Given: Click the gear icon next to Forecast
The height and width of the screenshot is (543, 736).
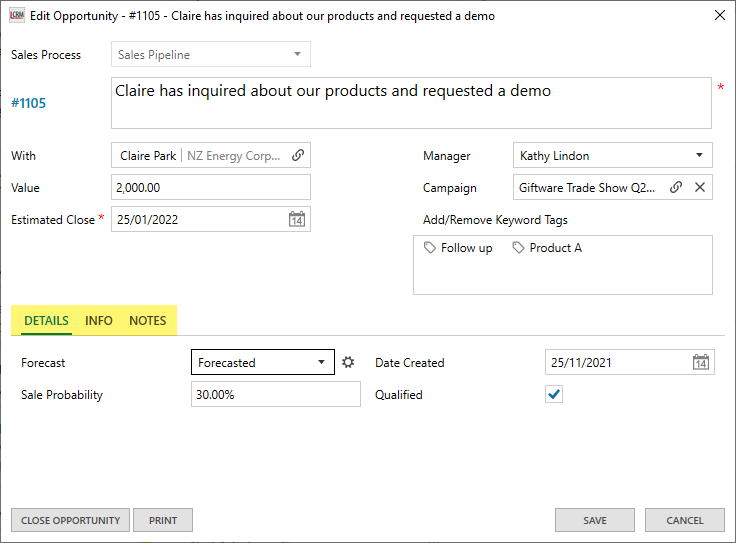Looking at the screenshot, I should click(x=348, y=363).
